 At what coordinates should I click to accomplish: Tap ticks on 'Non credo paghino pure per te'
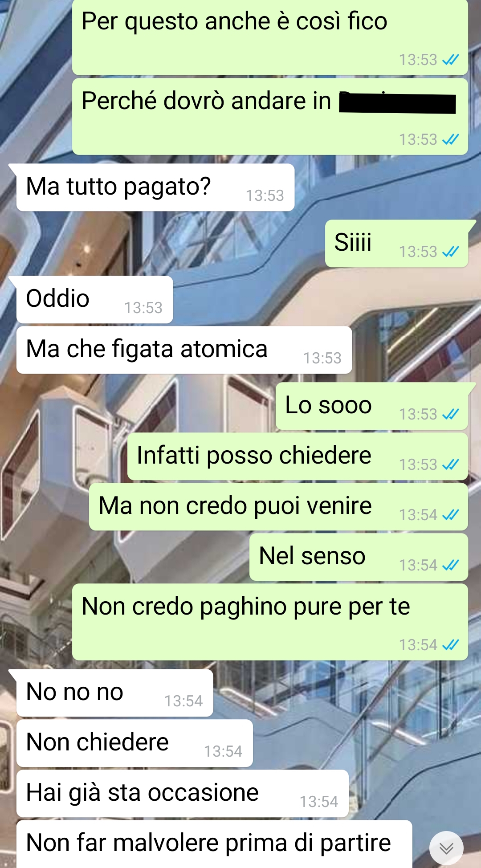pyautogui.click(x=450, y=645)
